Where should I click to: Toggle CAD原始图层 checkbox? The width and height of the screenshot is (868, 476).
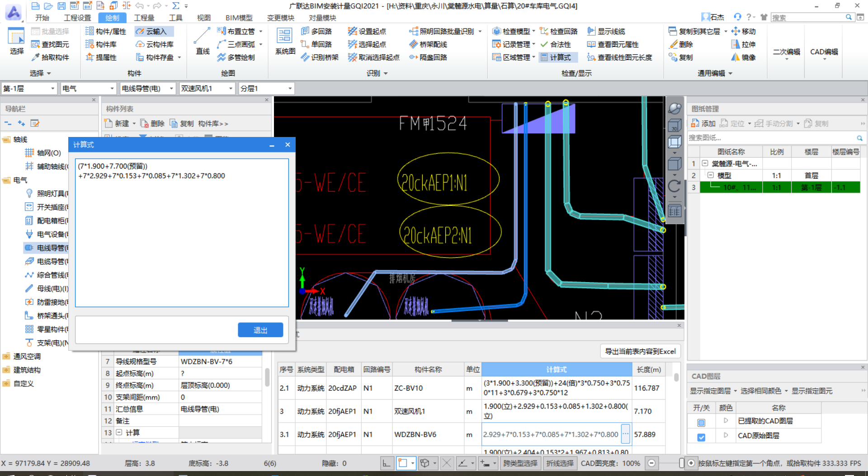coord(701,437)
